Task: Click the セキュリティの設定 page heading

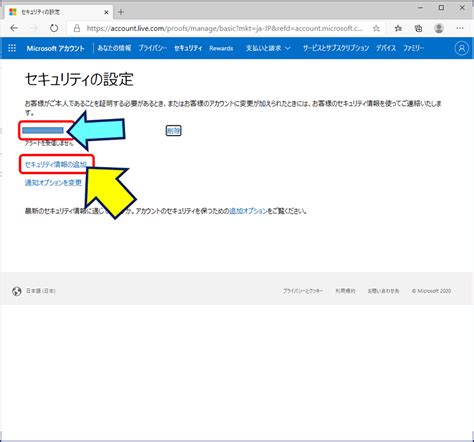Action: click(x=79, y=79)
